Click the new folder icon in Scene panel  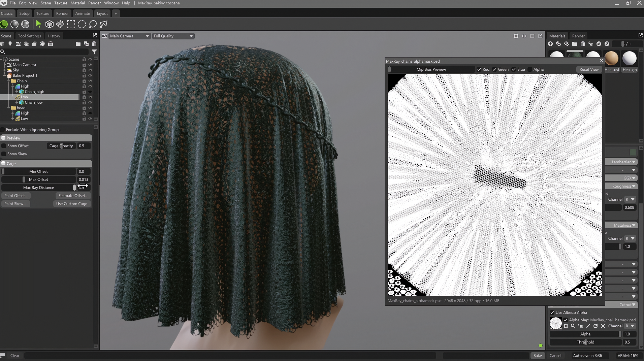78,44
